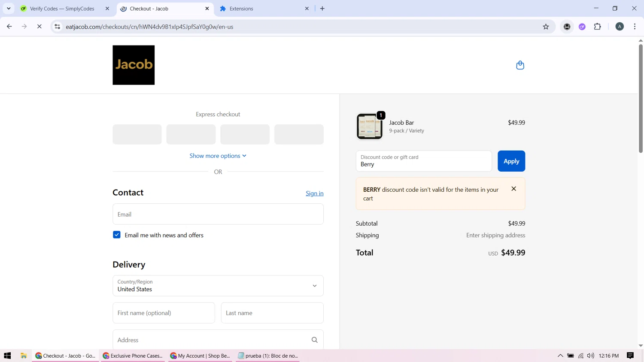This screenshot has width=644, height=362.
Task: Click into the Email field
Action: (x=218, y=214)
